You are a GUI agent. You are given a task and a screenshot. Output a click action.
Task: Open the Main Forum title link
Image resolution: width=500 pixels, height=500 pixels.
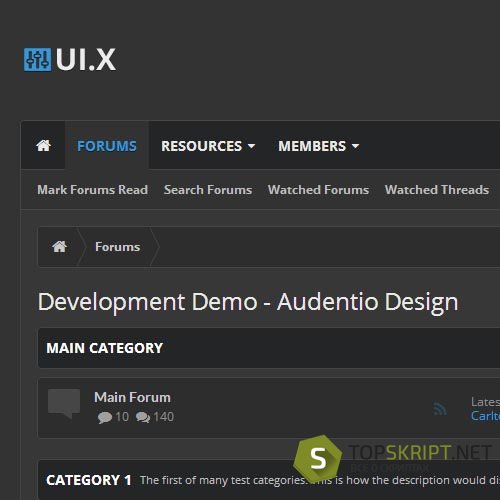click(x=132, y=397)
